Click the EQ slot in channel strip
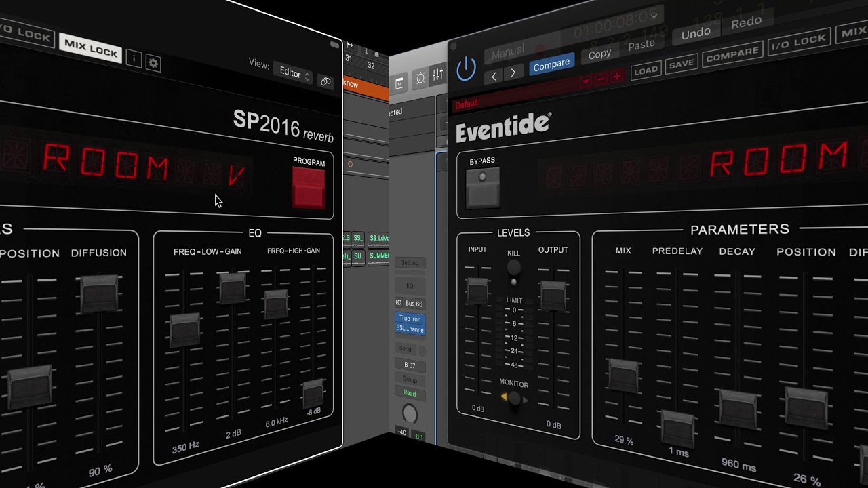This screenshot has height=488, width=868. [x=410, y=286]
